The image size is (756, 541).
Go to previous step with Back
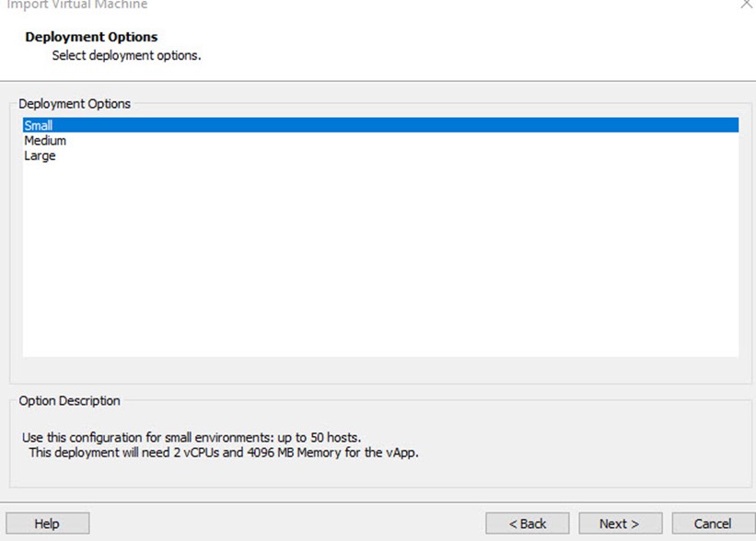point(528,524)
